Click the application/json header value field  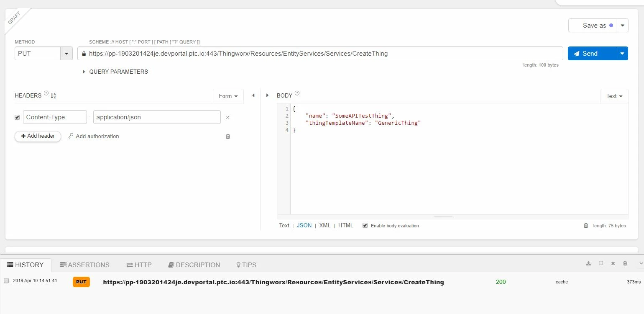(157, 117)
